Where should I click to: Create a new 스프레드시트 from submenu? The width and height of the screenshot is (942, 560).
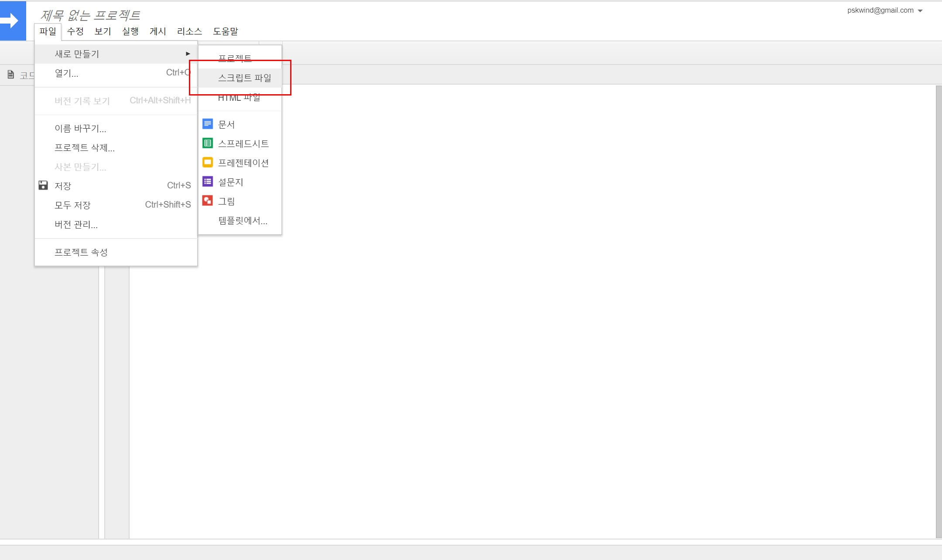pyautogui.click(x=240, y=143)
